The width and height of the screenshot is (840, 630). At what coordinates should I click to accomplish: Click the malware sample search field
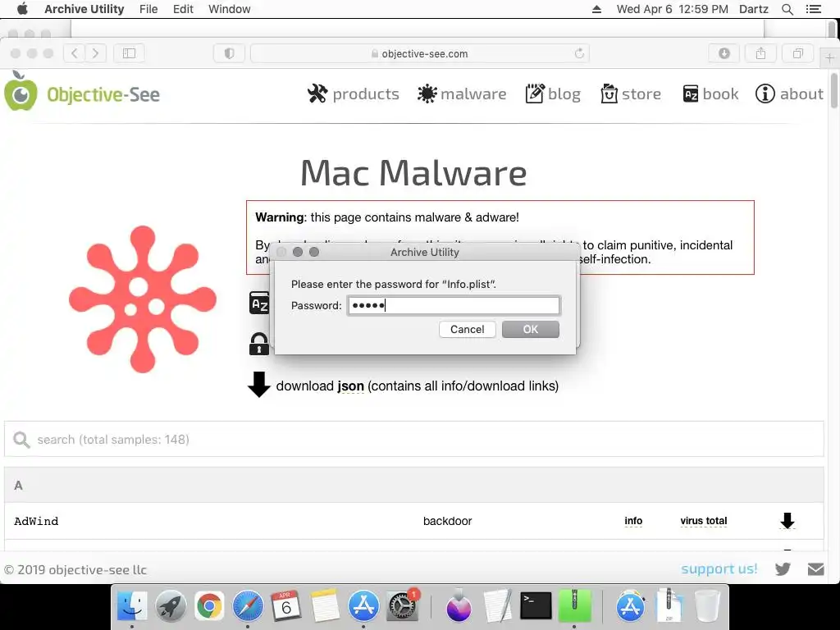(413, 439)
